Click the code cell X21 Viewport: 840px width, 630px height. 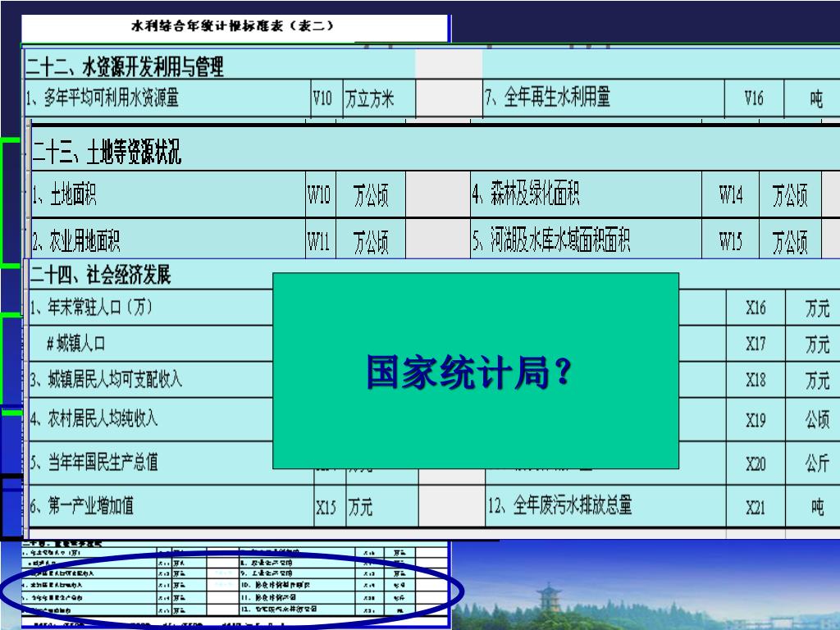(756, 507)
